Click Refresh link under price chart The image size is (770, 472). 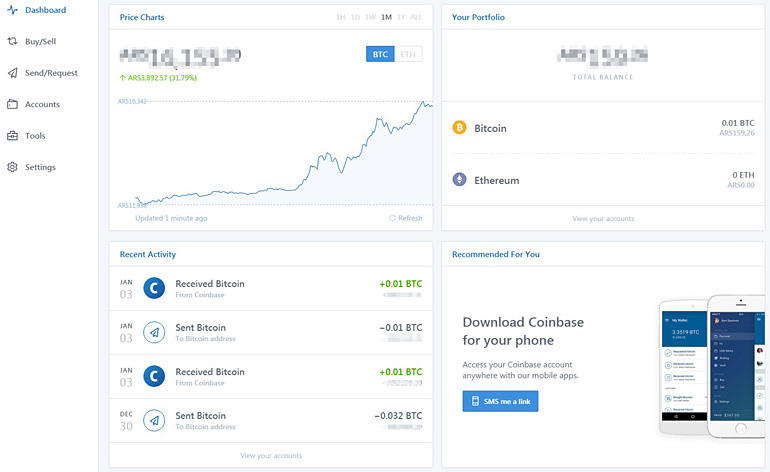[x=406, y=218]
